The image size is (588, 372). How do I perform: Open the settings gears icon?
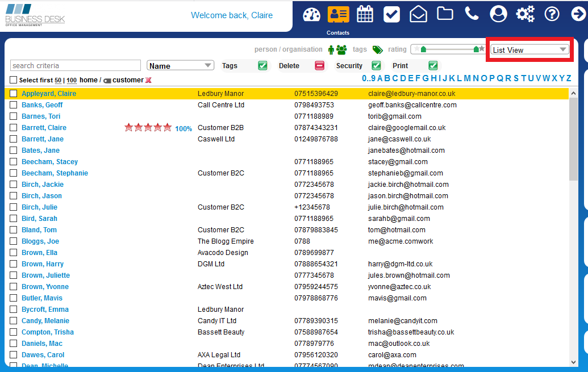[525, 14]
